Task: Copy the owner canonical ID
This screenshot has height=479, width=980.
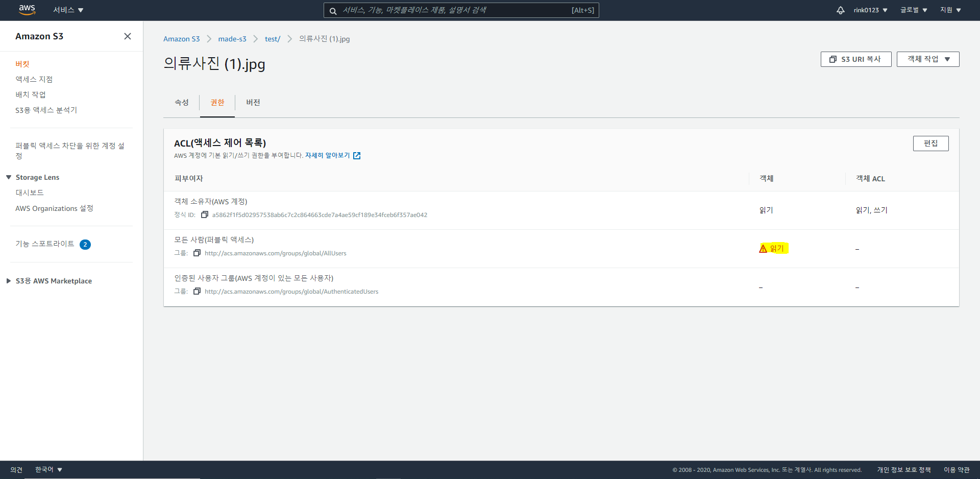Action: coord(205,214)
